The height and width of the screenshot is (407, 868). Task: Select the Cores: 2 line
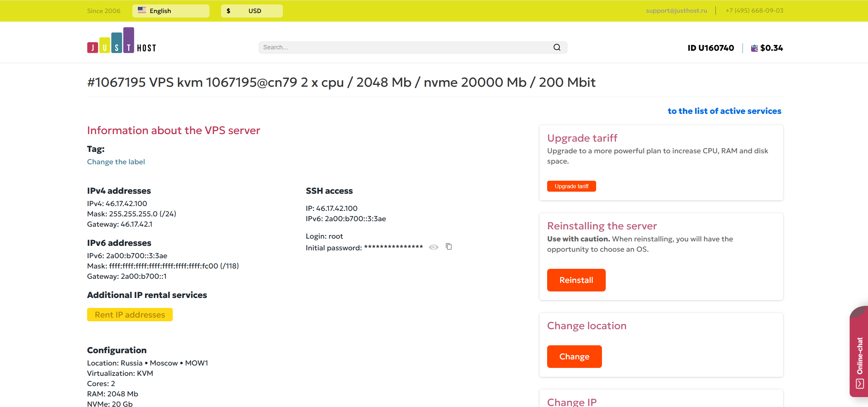101,384
